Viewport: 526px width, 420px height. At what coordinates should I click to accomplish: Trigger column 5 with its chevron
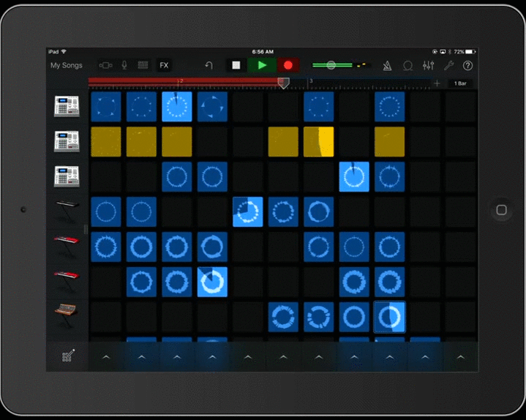pos(248,357)
